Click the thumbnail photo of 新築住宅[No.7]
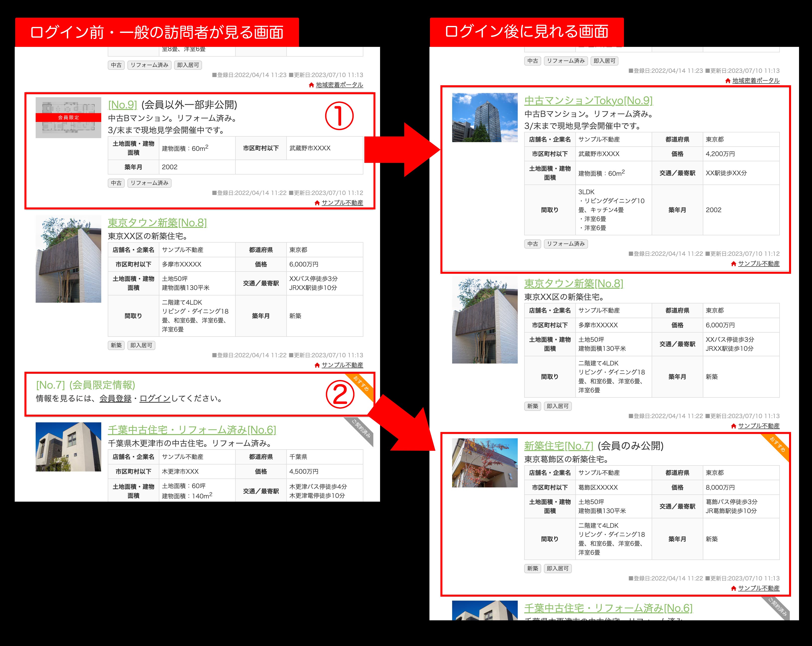The width and height of the screenshot is (812, 646). pos(485,463)
